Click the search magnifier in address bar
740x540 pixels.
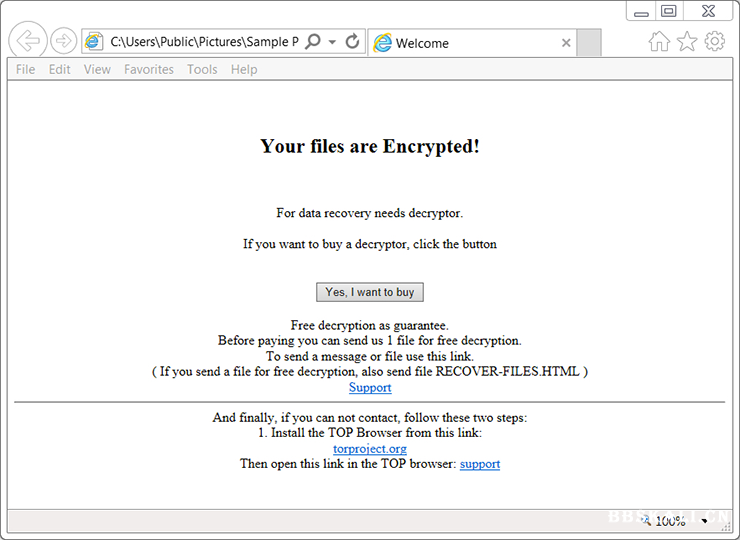[312, 42]
